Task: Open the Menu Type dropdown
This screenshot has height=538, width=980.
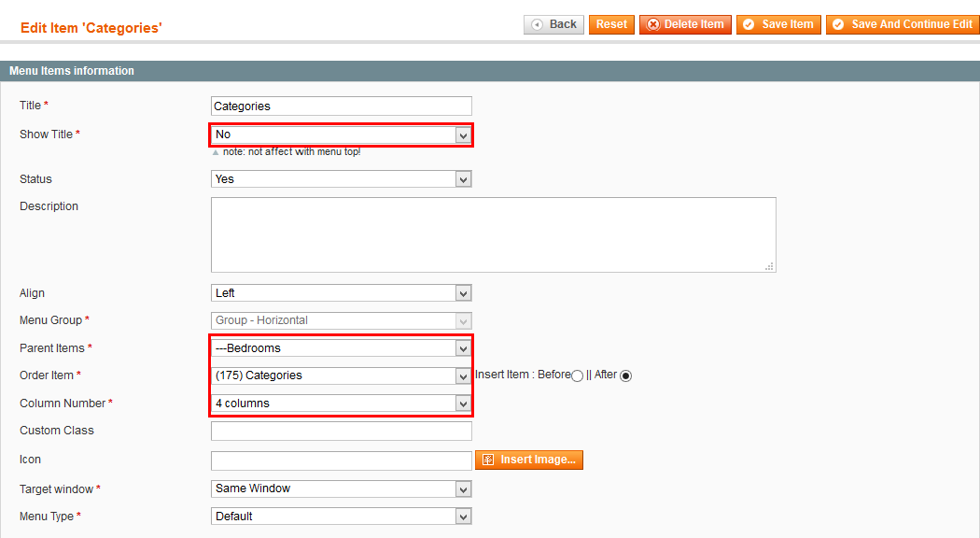Action: click(342, 517)
